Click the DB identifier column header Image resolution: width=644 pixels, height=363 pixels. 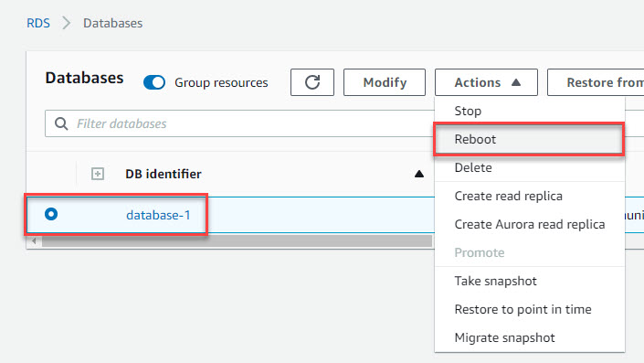click(164, 174)
